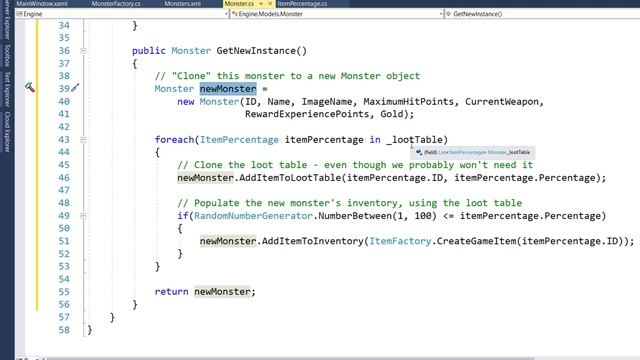This screenshot has width=640, height=360.
Task: Click the return keyword on line 55
Action: coord(171,291)
